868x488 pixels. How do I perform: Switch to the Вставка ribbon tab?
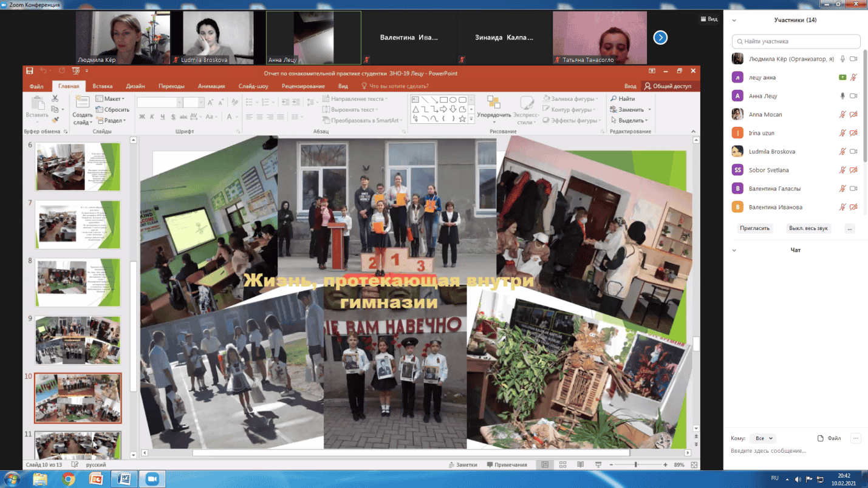click(x=103, y=86)
